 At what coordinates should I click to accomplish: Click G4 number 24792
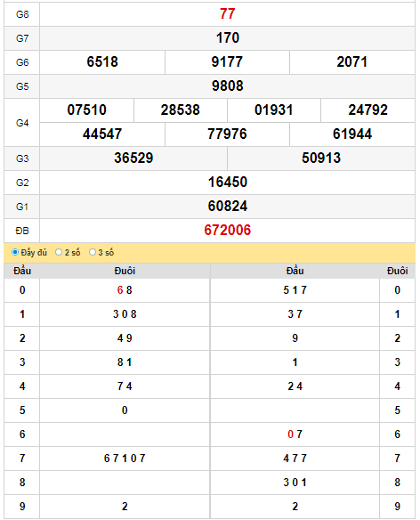pos(367,110)
